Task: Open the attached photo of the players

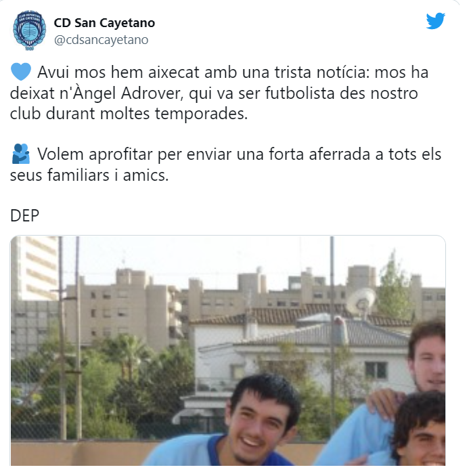Action: (x=228, y=350)
